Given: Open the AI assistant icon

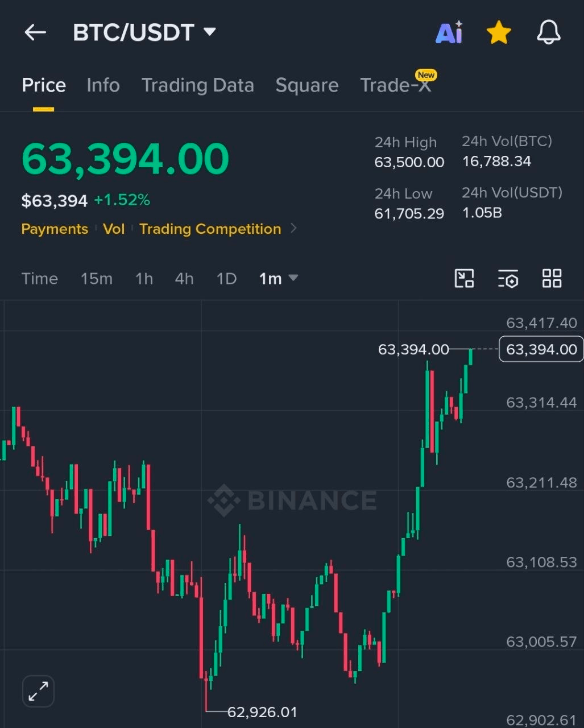Looking at the screenshot, I should point(449,32).
